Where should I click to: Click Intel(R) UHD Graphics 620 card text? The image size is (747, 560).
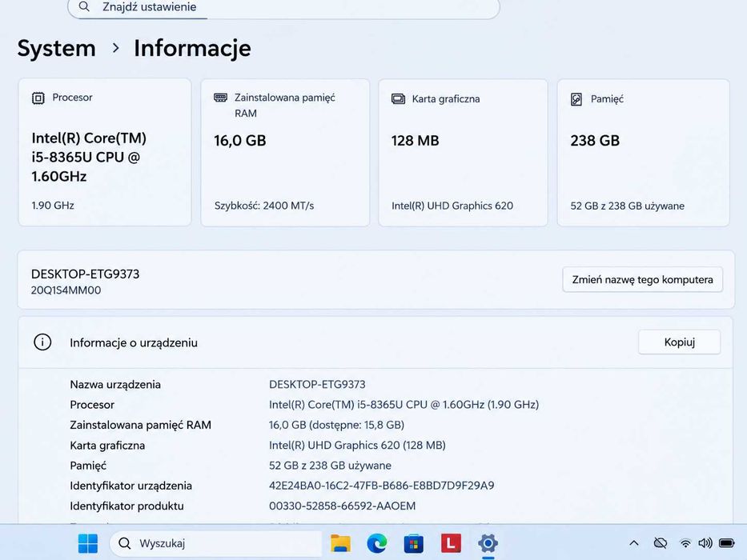click(x=452, y=206)
